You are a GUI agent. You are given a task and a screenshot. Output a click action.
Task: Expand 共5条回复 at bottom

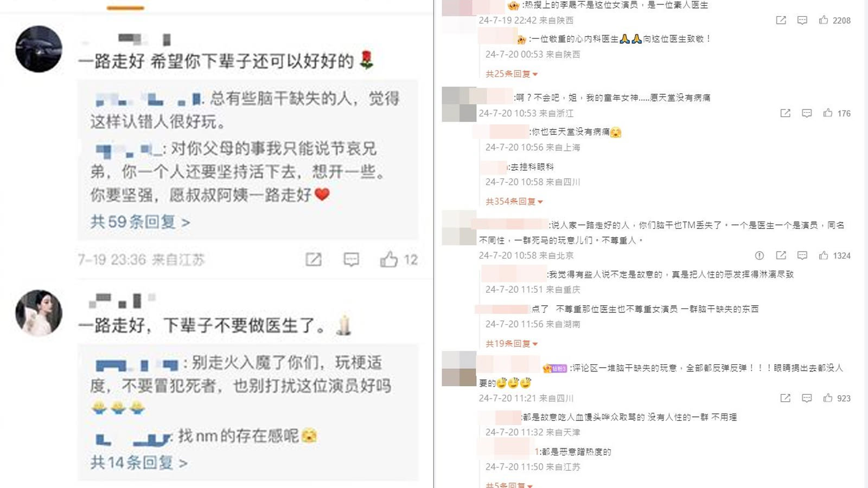pos(509,484)
